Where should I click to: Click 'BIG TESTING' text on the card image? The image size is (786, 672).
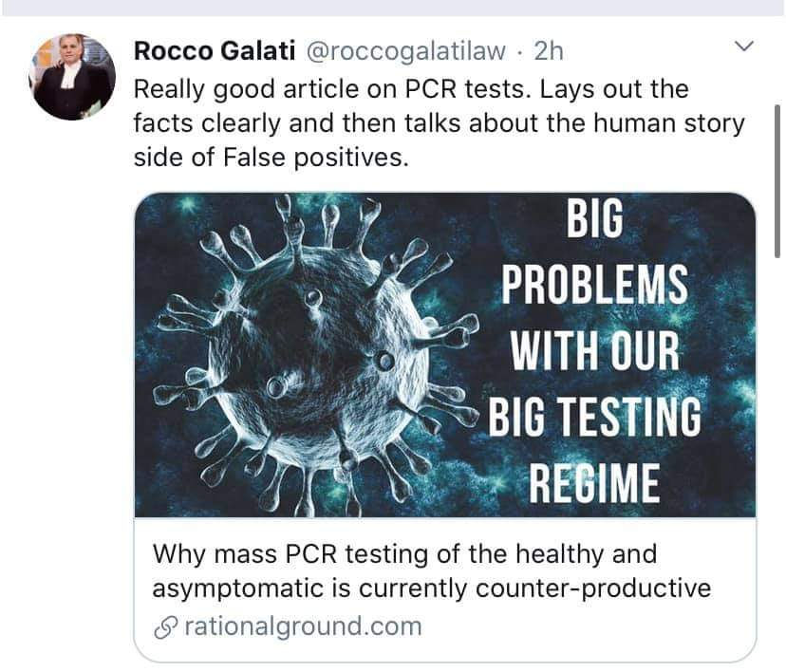[x=595, y=416]
